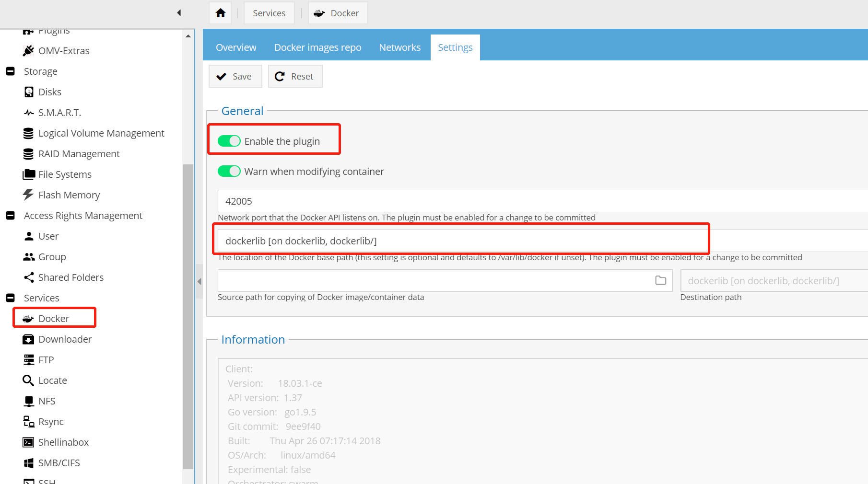Click the Locate magnifier icon
This screenshot has width=868, height=484.
pos(28,380)
